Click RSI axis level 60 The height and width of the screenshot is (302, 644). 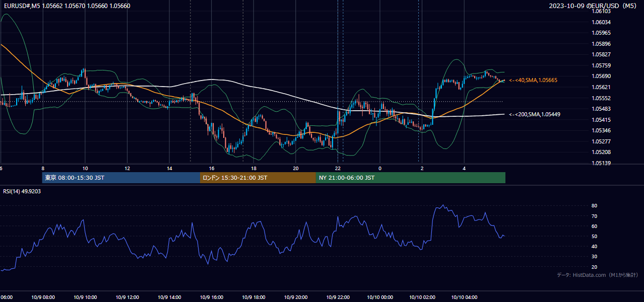(x=595, y=226)
